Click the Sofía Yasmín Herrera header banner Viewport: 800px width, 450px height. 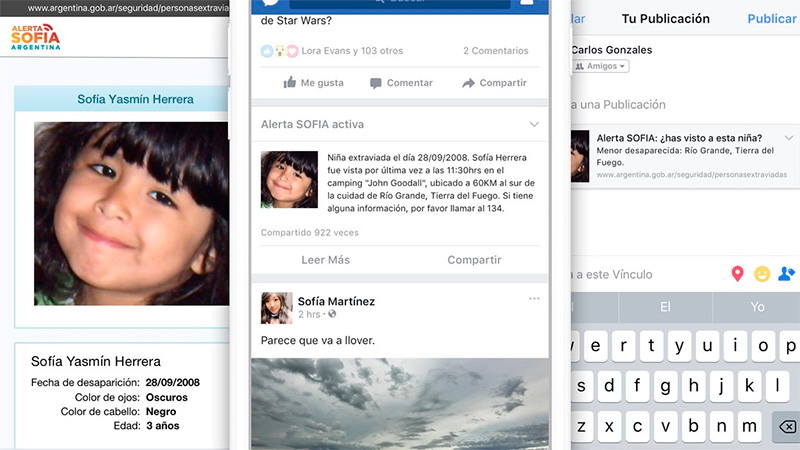(x=121, y=99)
